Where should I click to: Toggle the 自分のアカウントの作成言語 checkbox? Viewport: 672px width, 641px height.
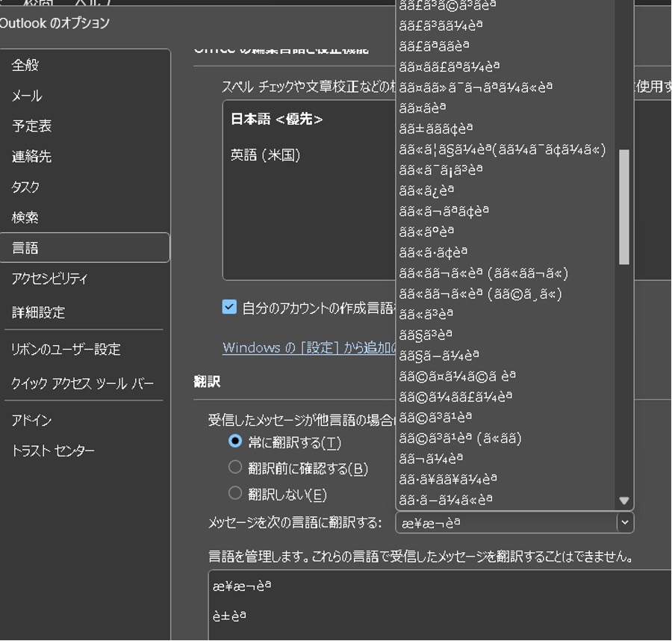pyautogui.click(x=229, y=307)
